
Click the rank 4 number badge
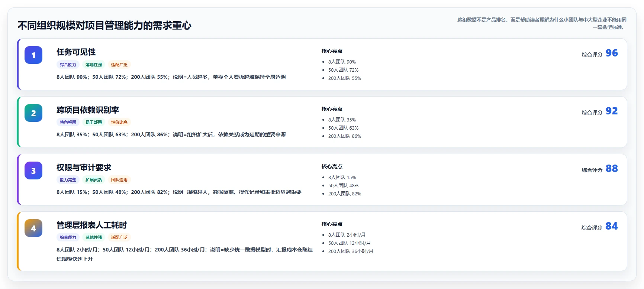tap(33, 228)
